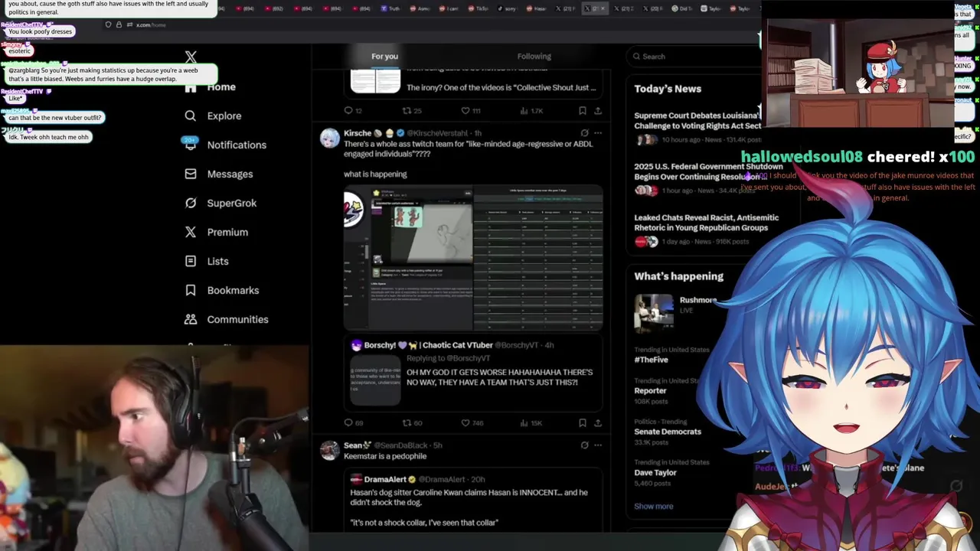
Task: Switch to the Following tab
Action: [534, 56]
